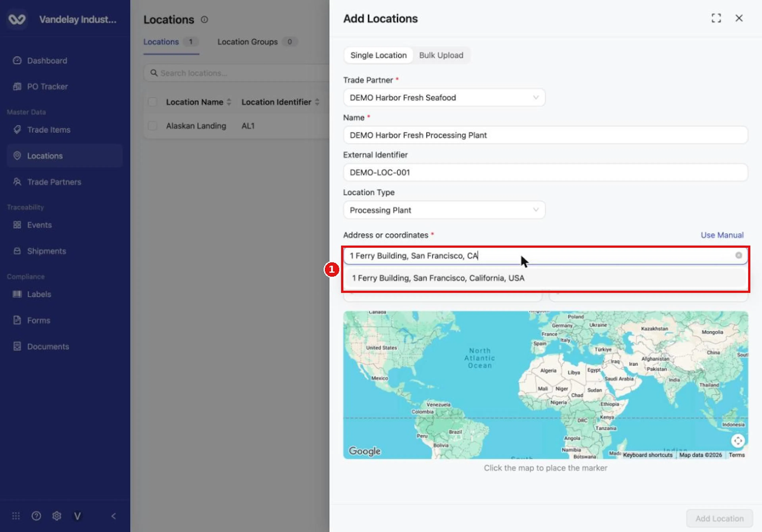The width and height of the screenshot is (762, 532).
Task: Collapse the sidebar with the arrow icon
Action: (x=114, y=516)
